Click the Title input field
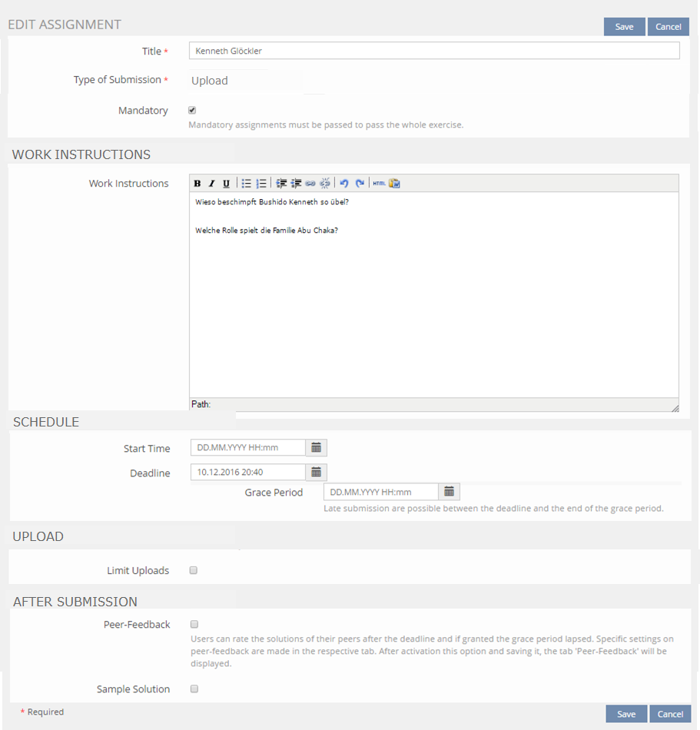Image resolution: width=700 pixels, height=730 pixels. tap(434, 51)
